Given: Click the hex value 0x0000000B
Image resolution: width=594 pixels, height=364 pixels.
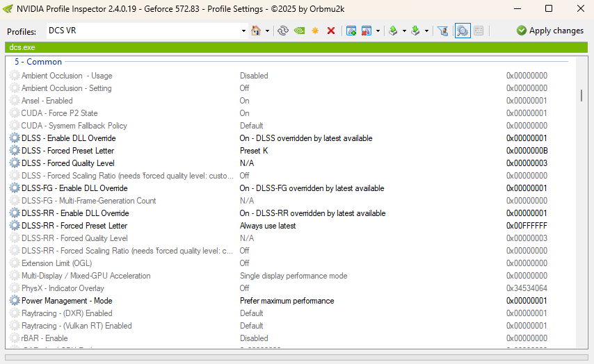Looking at the screenshot, I should 527,151.
